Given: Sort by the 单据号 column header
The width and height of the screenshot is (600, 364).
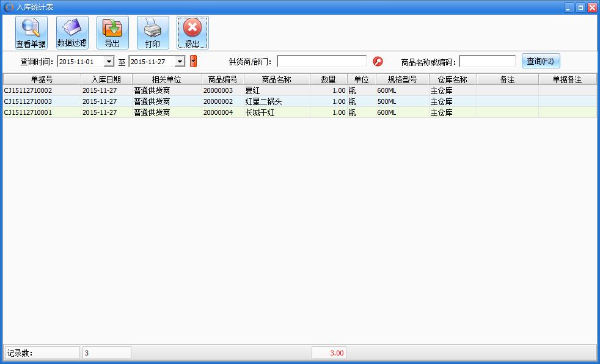Looking at the screenshot, I should 42,79.
